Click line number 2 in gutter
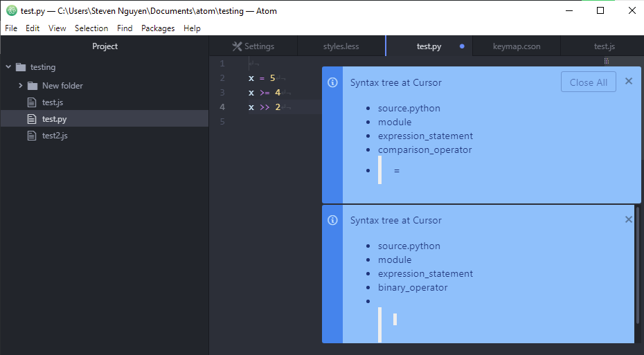 point(222,78)
